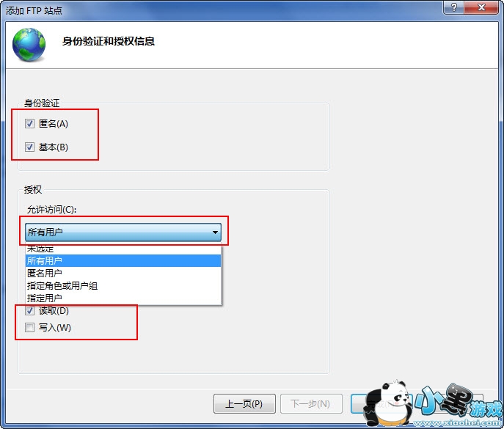This screenshot has height=429, width=504.
Task: Click the 小黑游戏 logo text
Action: pyautogui.click(x=458, y=401)
